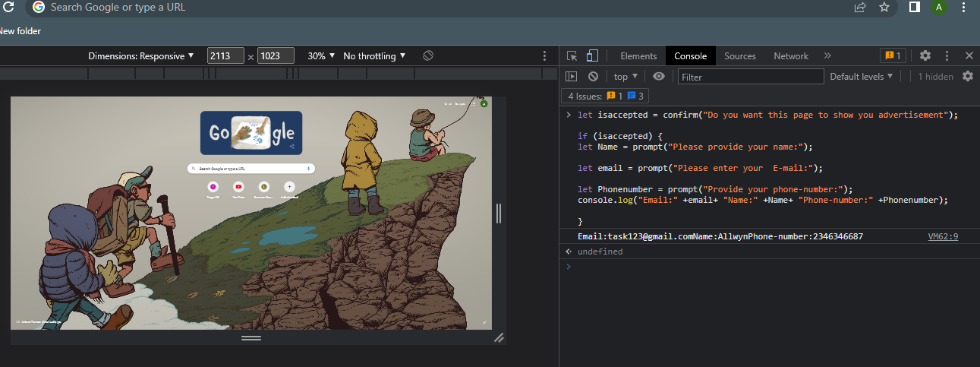The image size is (980, 367).
Task: Open console settings gear icon
Action: [968, 76]
